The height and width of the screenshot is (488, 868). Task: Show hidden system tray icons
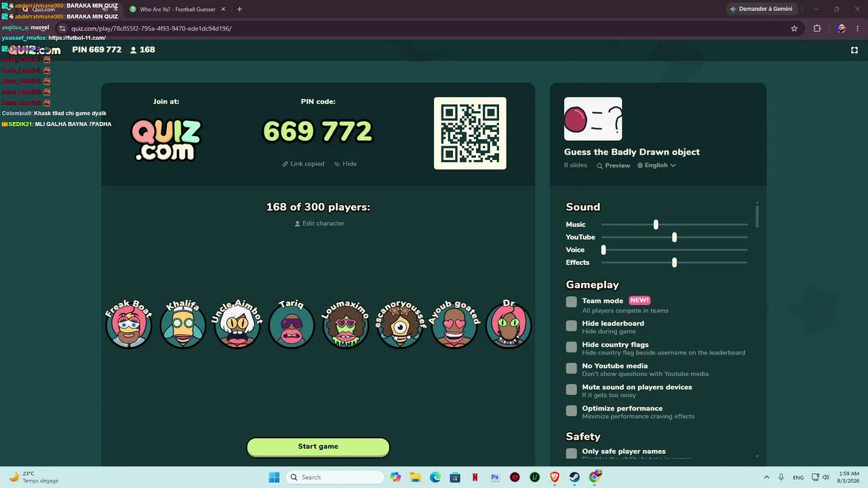point(766,477)
